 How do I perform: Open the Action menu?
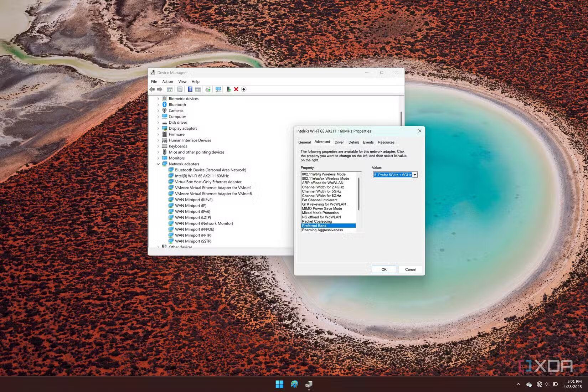coord(167,82)
